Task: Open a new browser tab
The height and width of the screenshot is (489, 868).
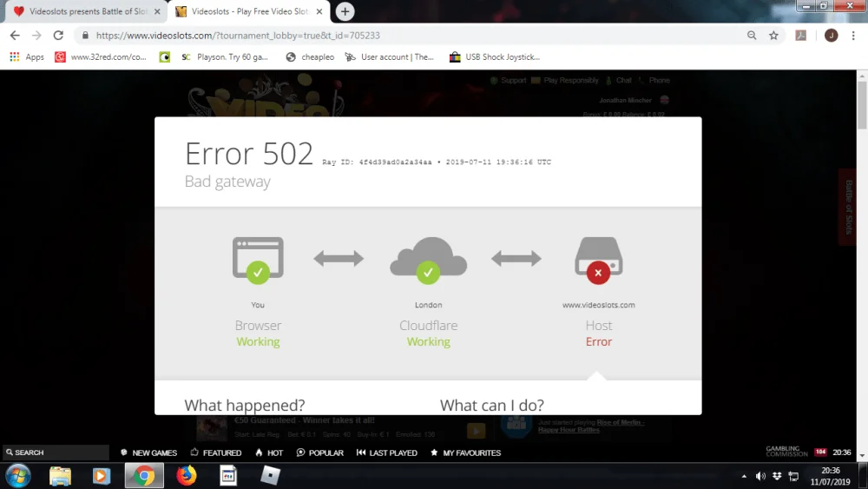Action: click(345, 11)
